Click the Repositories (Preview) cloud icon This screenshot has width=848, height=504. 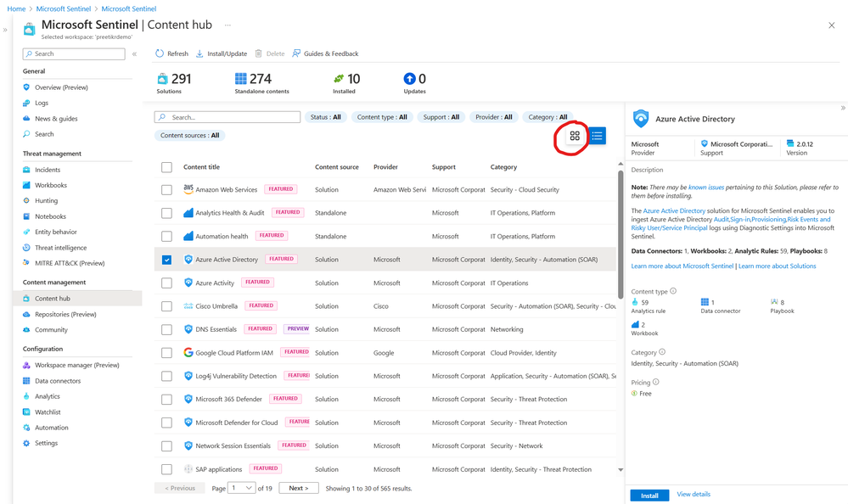click(x=26, y=314)
